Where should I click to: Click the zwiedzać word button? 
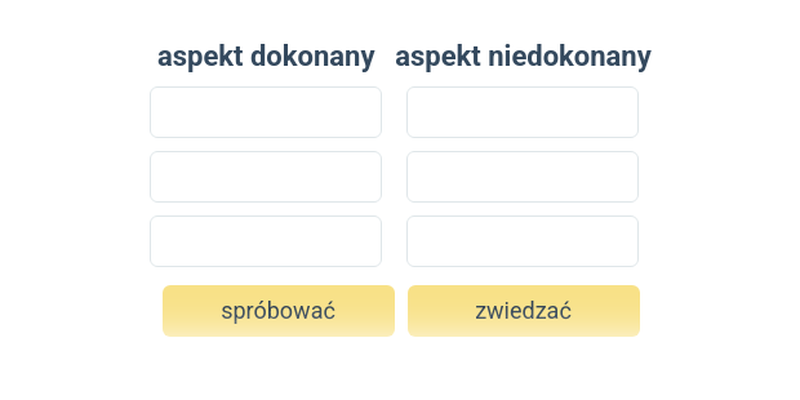pos(523,311)
